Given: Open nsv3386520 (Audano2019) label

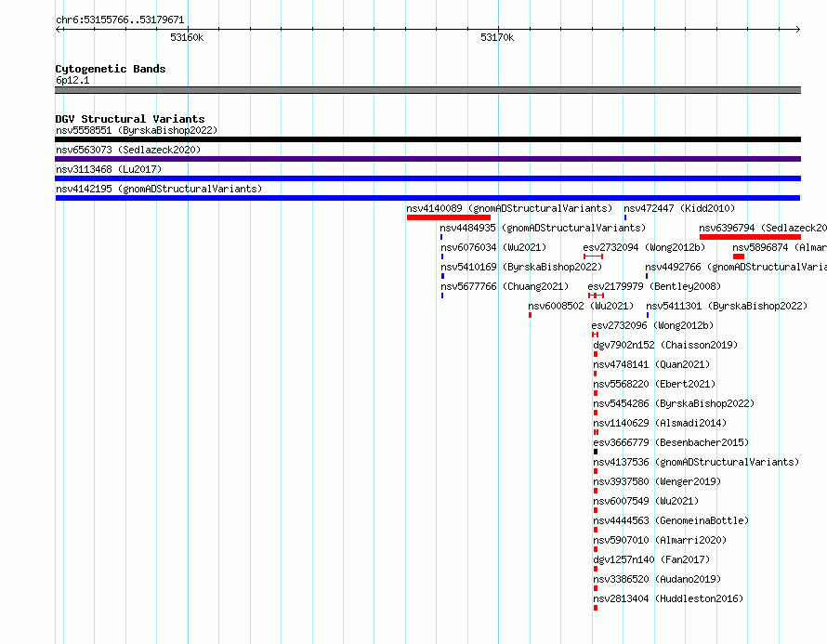Looking at the screenshot, I should pyautogui.click(x=657, y=579).
